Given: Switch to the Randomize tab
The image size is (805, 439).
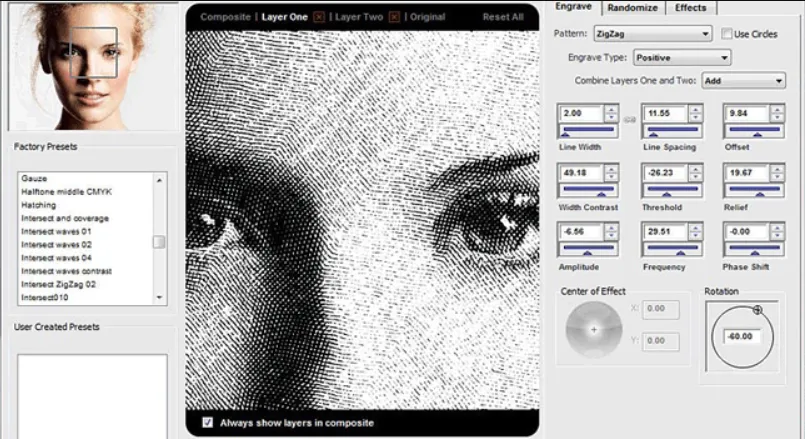Looking at the screenshot, I should [633, 8].
